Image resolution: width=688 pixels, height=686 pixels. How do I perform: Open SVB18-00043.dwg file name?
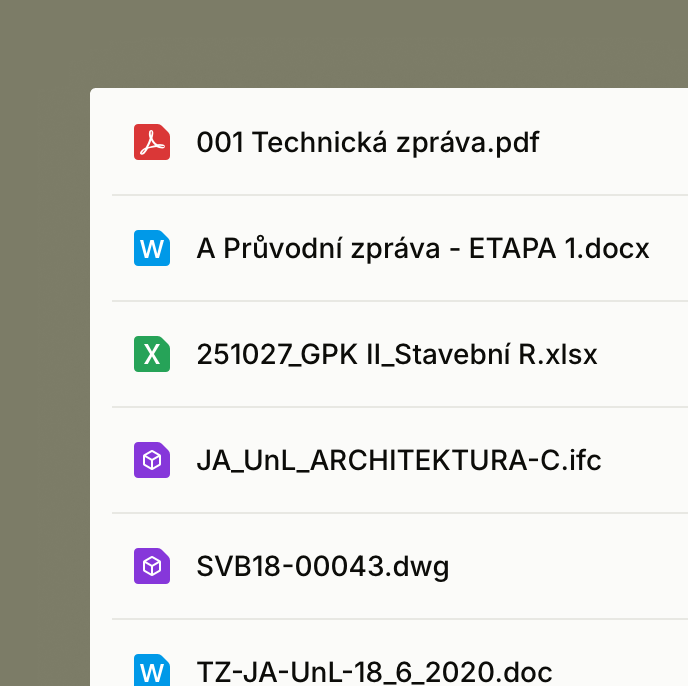322,567
